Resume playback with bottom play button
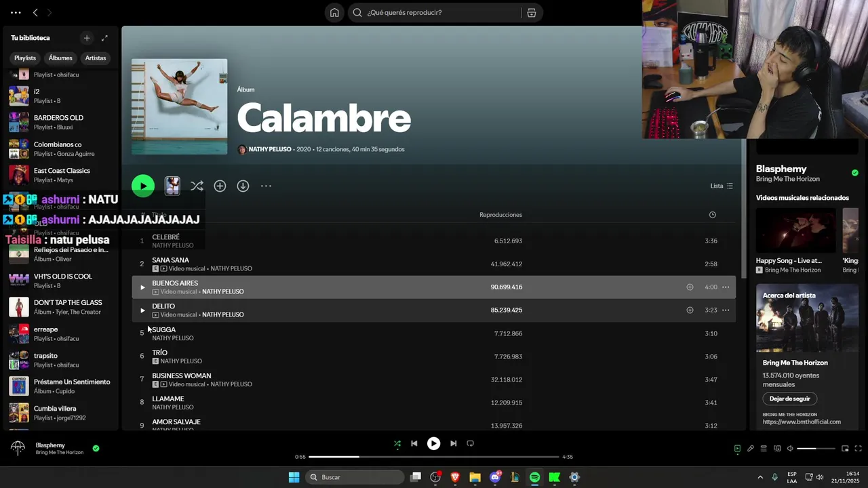The image size is (868, 488). [433, 443]
